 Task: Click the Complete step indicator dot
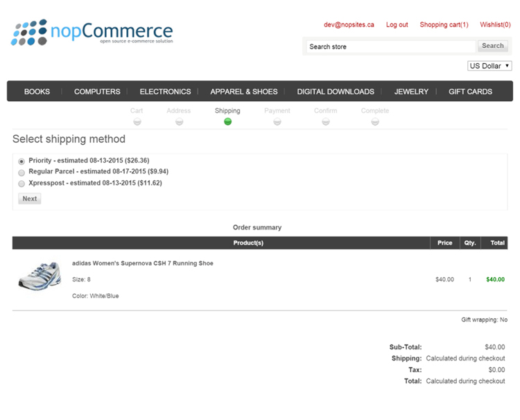coord(375,122)
